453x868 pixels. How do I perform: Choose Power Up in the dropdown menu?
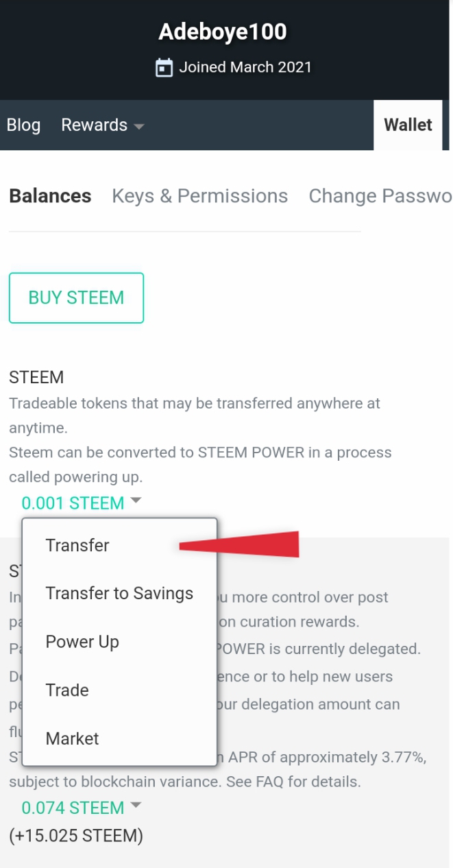82,642
